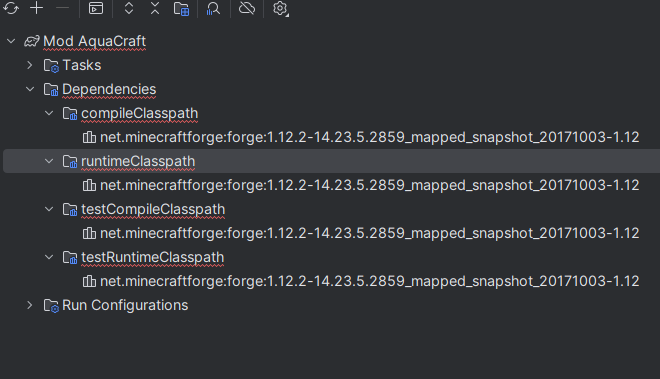Click the Run Configurations folder icon
660x379 pixels.
coord(51,306)
